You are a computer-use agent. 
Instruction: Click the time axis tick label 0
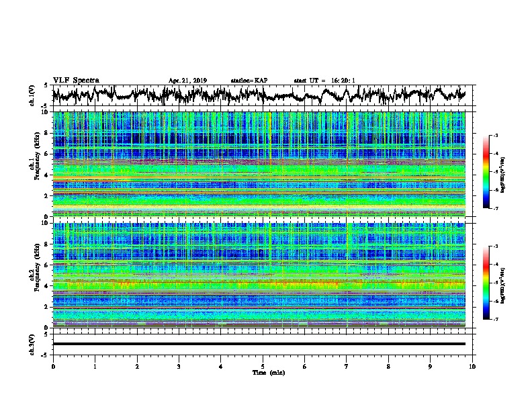(53, 366)
